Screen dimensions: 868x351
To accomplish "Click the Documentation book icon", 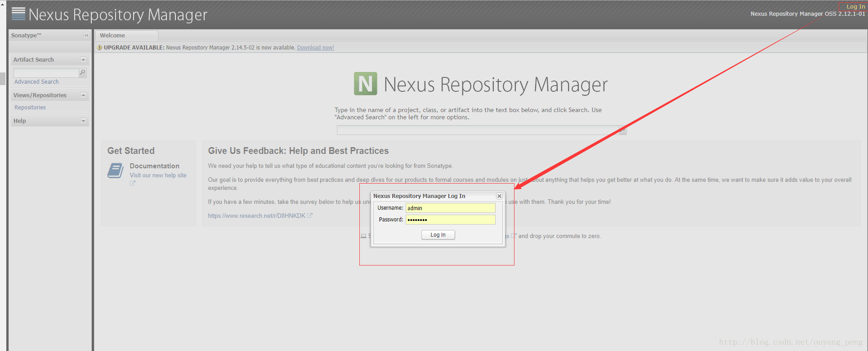I will [116, 171].
